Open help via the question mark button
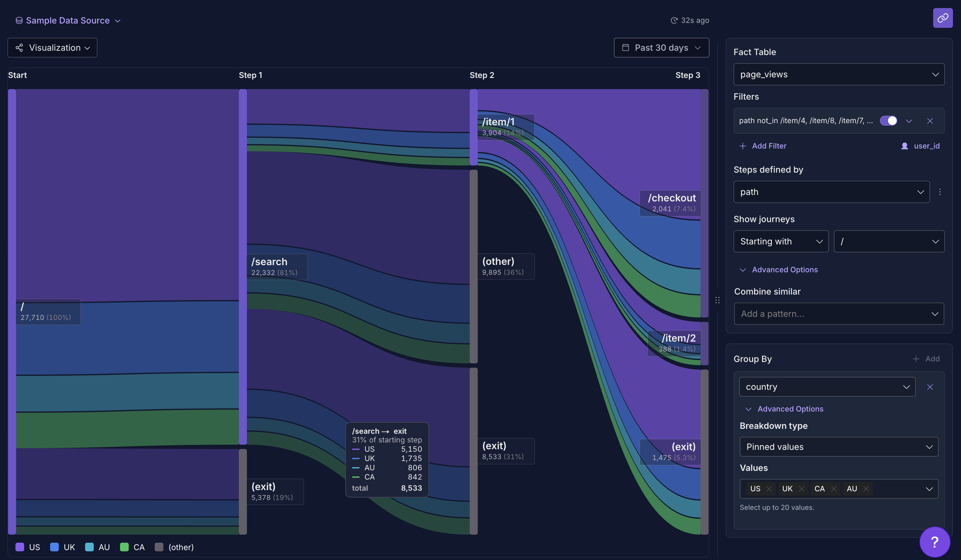Screen dimensions: 961x560 934,541
